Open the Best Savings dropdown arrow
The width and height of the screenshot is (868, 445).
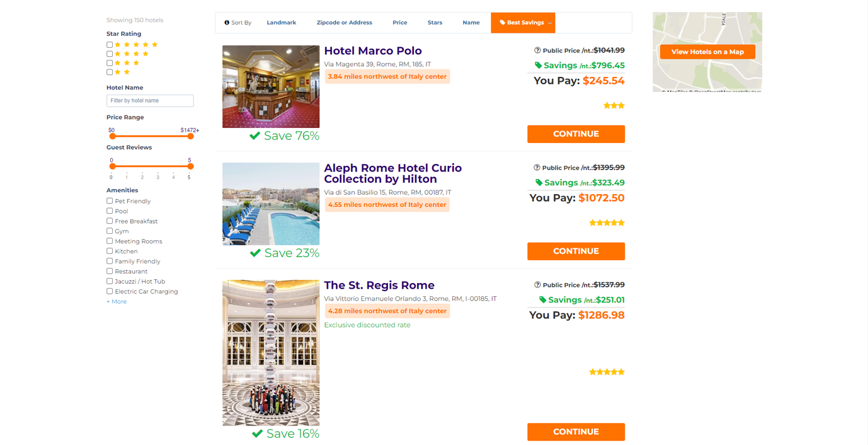pos(550,23)
